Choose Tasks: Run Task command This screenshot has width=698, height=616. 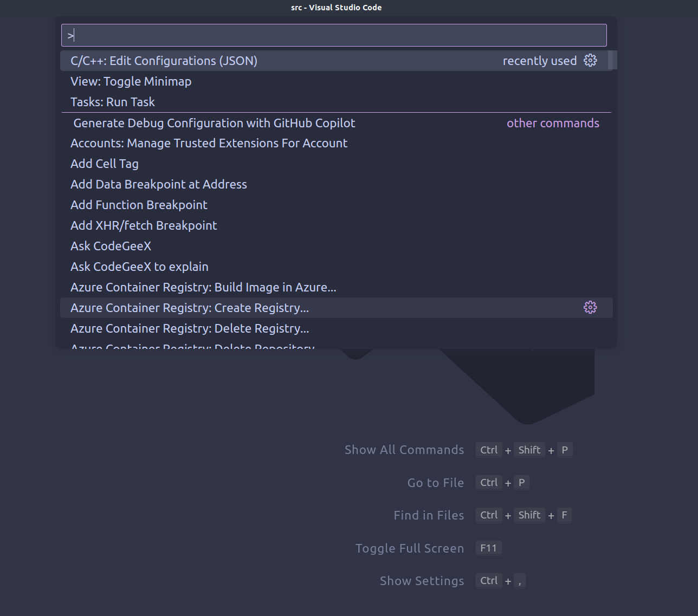pyautogui.click(x=113, y=102)
